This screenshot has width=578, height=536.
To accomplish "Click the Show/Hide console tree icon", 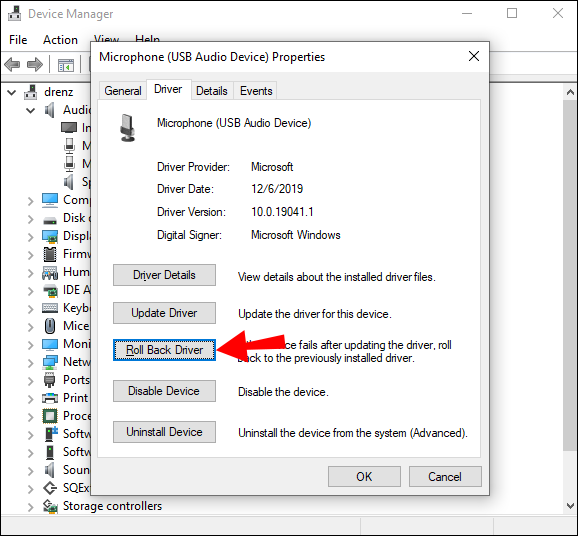I will click(x=66, y=65).
